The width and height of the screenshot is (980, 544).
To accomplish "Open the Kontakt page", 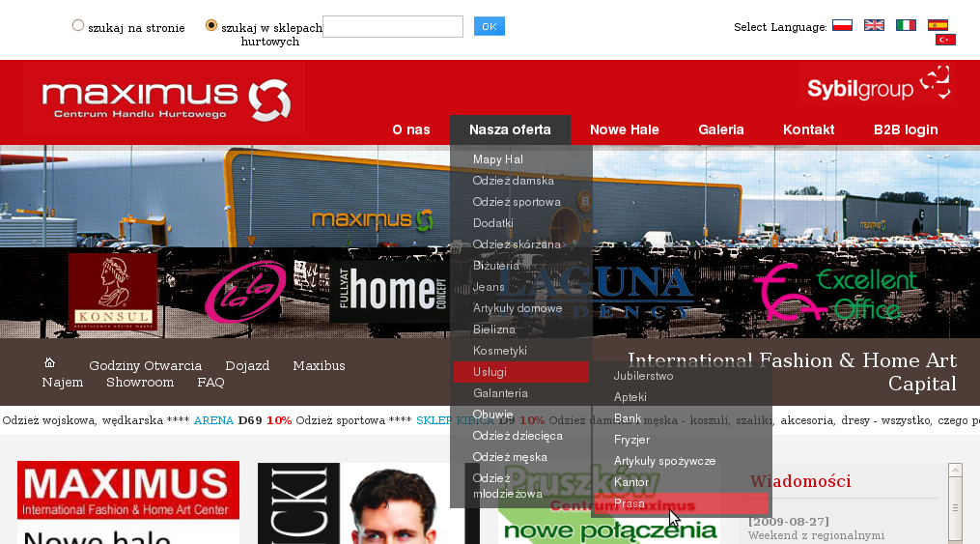I will [809, 129].
